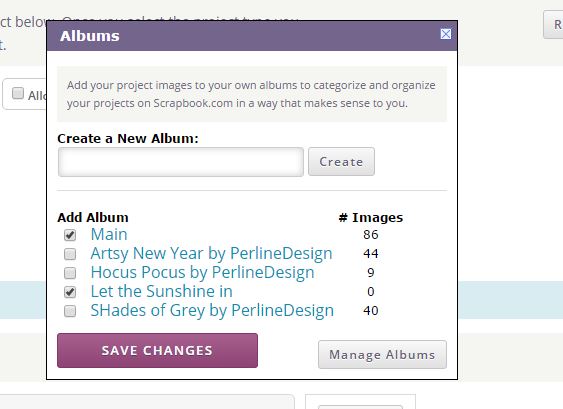Click the partially visible R button at top right
The image size is (563, 409).
tap(553, 25)
